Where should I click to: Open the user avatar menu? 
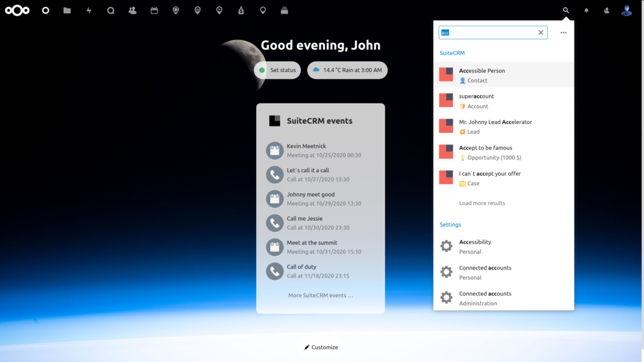(627, 10)
